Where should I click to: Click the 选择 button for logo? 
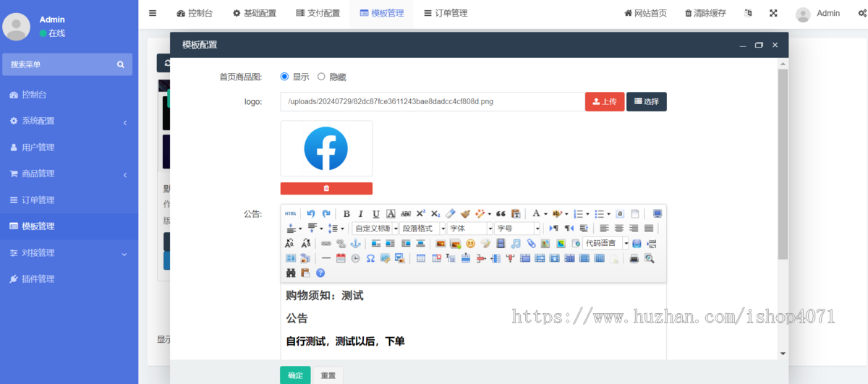647,101
